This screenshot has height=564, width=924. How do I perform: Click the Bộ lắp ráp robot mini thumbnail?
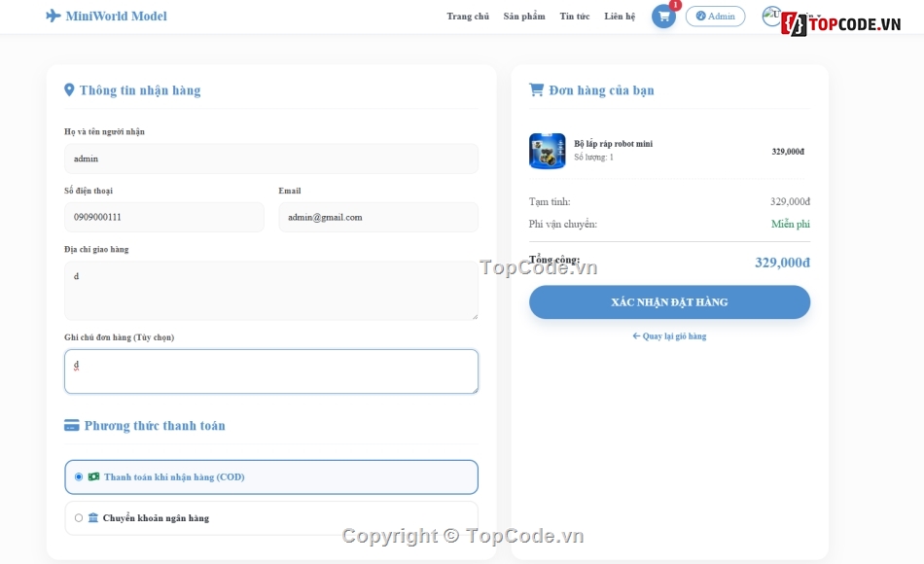pos(548,151)
